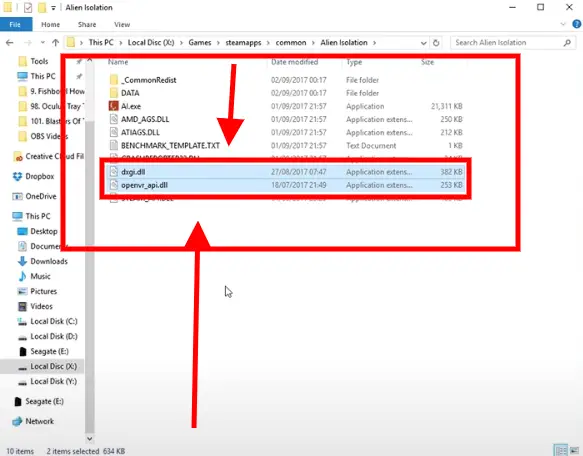
Task: Click navigation pane scroll down arrow
Action: 89,439
